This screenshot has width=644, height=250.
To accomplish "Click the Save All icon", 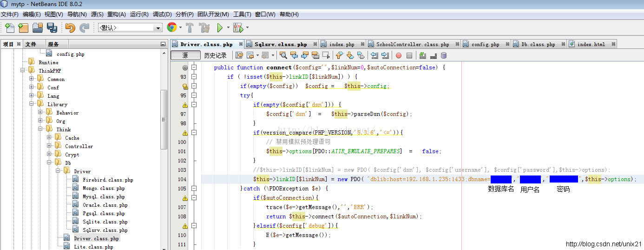I will [x=52, y=28].
